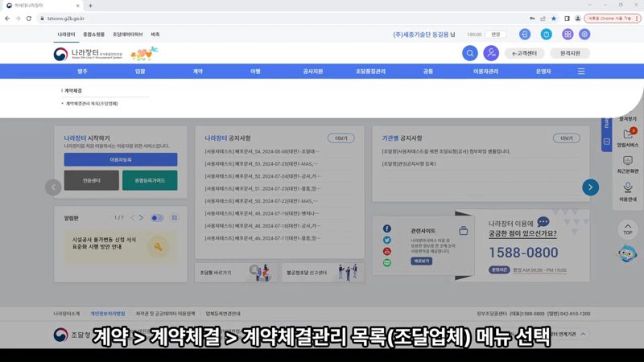Click the 나라장터 logo
The width and height of the screenshot is (644, 362).
(x=88, y=54)
